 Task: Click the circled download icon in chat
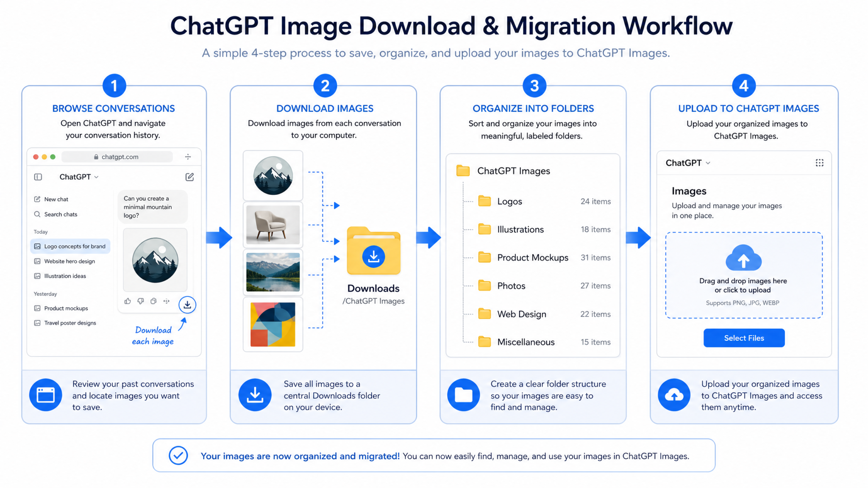(187, 305)
